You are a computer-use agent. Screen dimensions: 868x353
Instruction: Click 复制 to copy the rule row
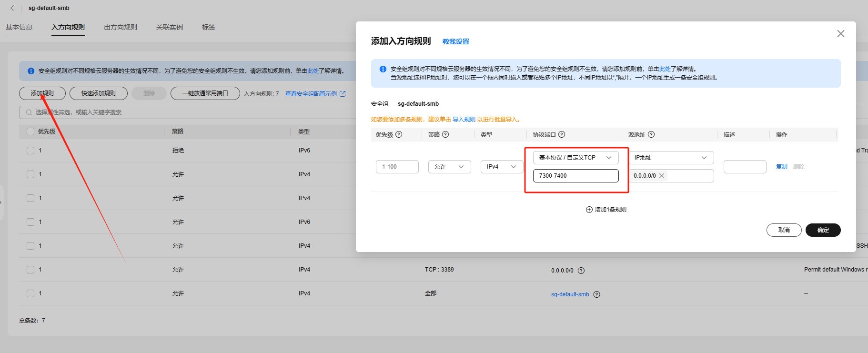tap(782, 167)
